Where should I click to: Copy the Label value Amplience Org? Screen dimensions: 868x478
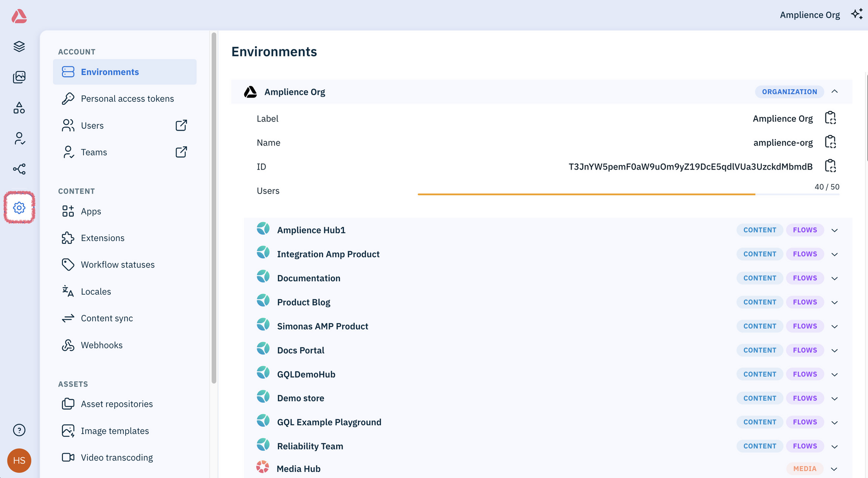click(x=830, y=118)
